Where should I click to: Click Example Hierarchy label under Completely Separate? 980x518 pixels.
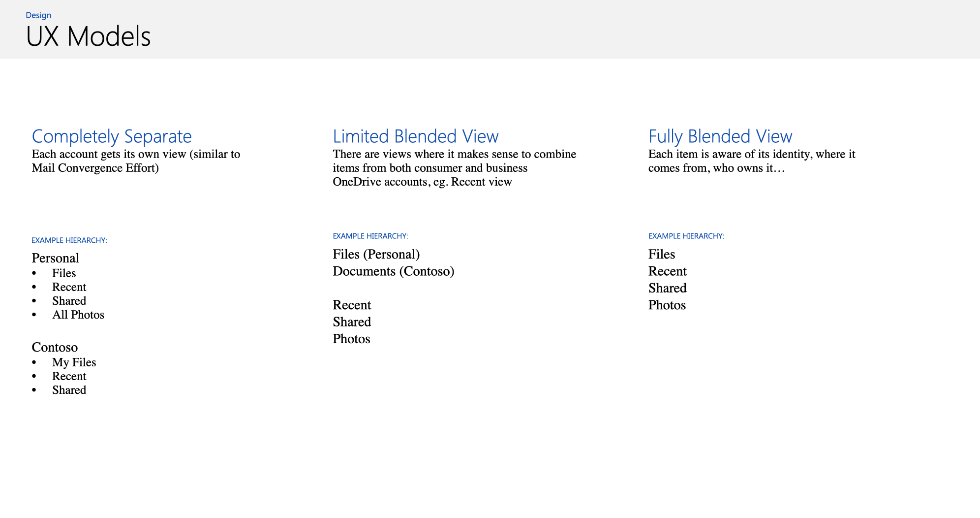click(69, 240)
